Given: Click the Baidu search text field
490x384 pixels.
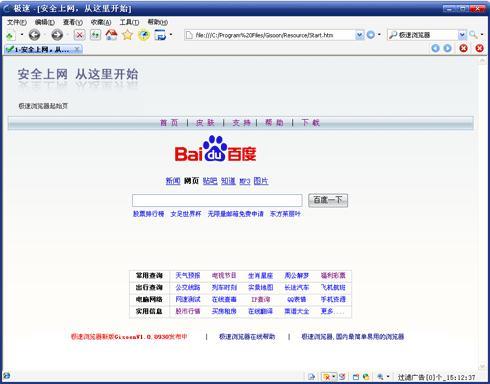Looking at the screenshot, I should point(217,200).
